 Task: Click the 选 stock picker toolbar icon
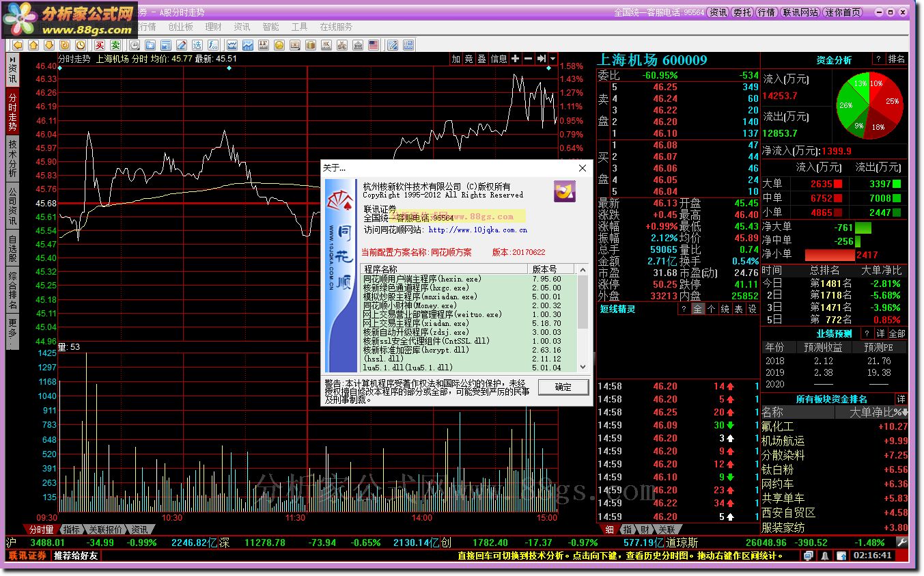(x=197, y=45)
